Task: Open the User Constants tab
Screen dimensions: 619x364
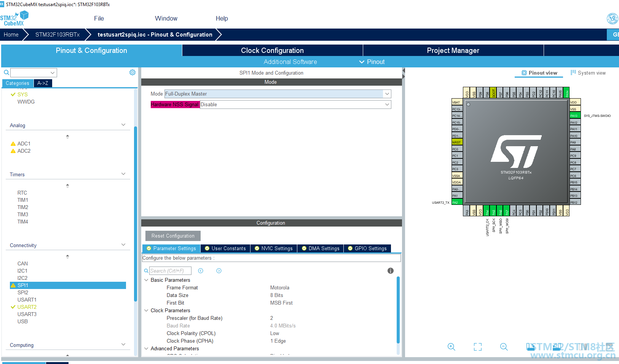Action: coord(225,248)
